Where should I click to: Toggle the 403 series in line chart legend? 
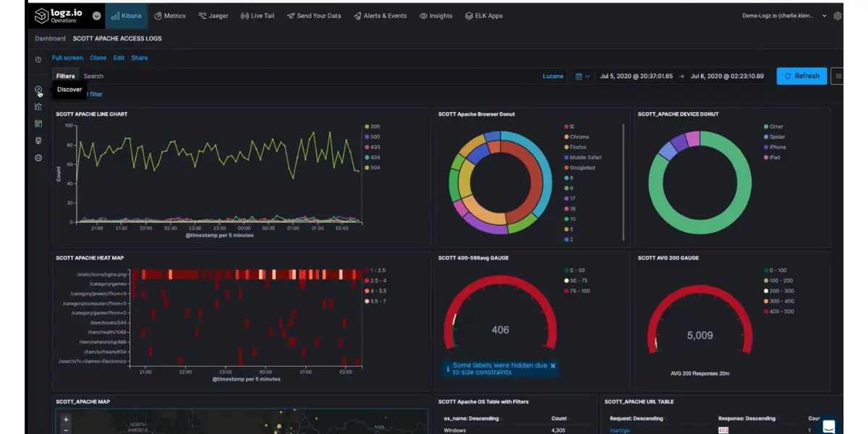click(x=373, y=147)
